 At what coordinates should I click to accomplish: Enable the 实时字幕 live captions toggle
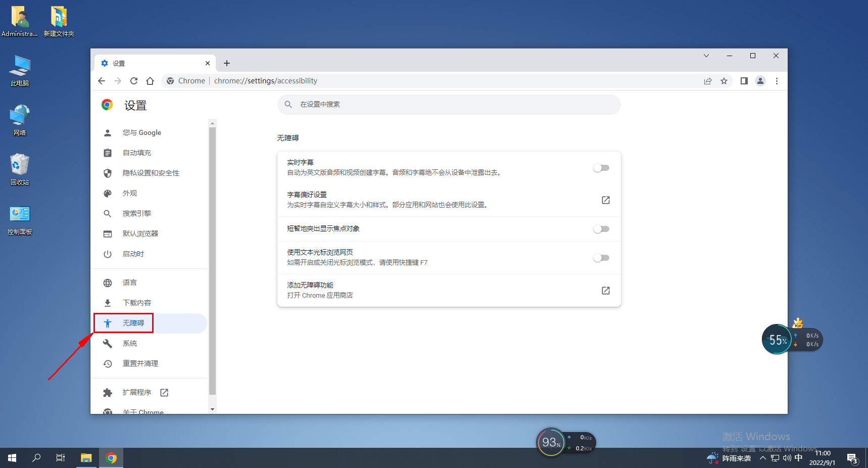pos(601,167)
